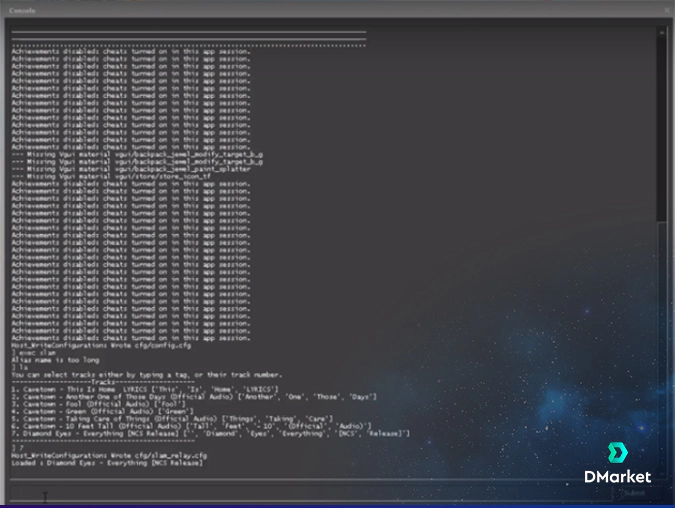Click the scroll-up arrow of the console scrollbar

click(x=661, y=32)
